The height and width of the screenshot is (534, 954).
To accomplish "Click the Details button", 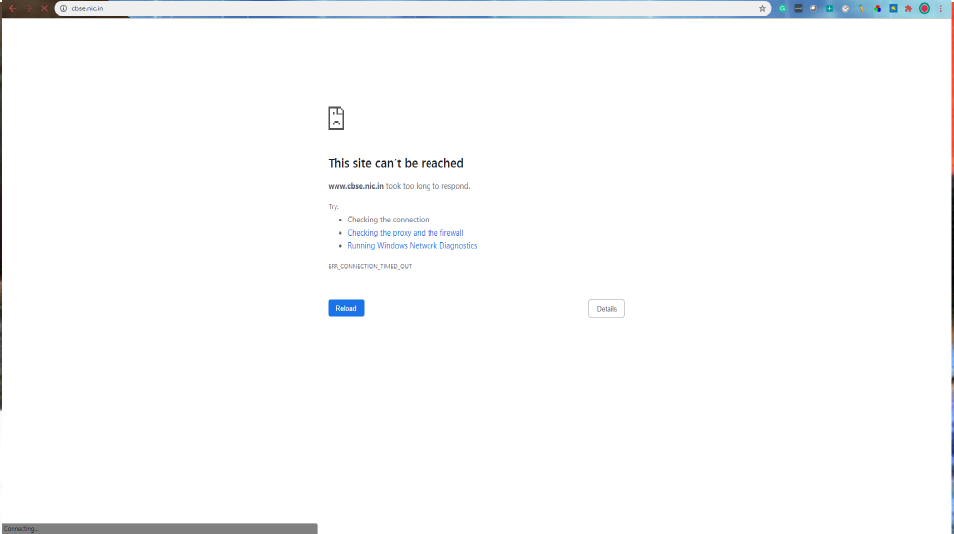I will pos(606,309).
